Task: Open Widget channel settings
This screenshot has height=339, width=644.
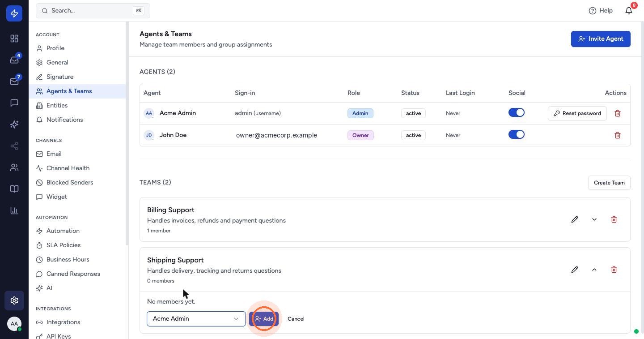Action: click(77, 197)
